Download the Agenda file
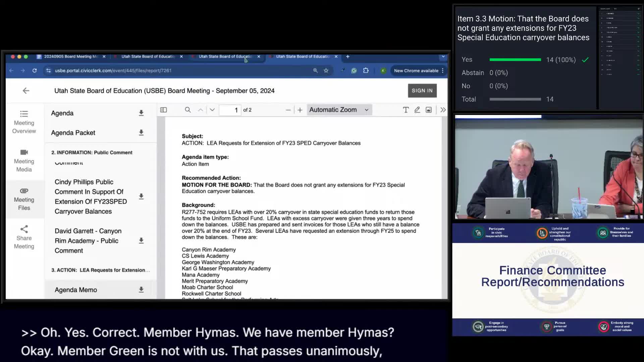Screen dimensions: 644x362 141,113
